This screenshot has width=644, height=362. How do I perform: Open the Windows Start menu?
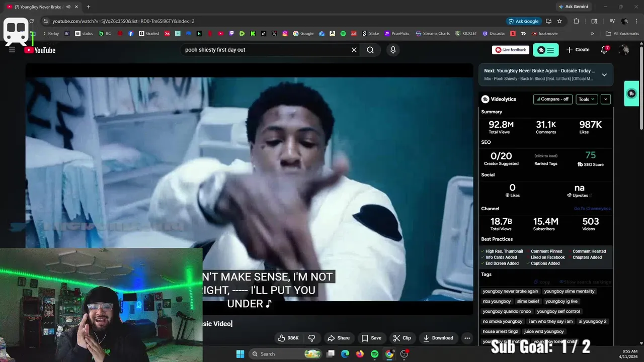click(240, 354)
